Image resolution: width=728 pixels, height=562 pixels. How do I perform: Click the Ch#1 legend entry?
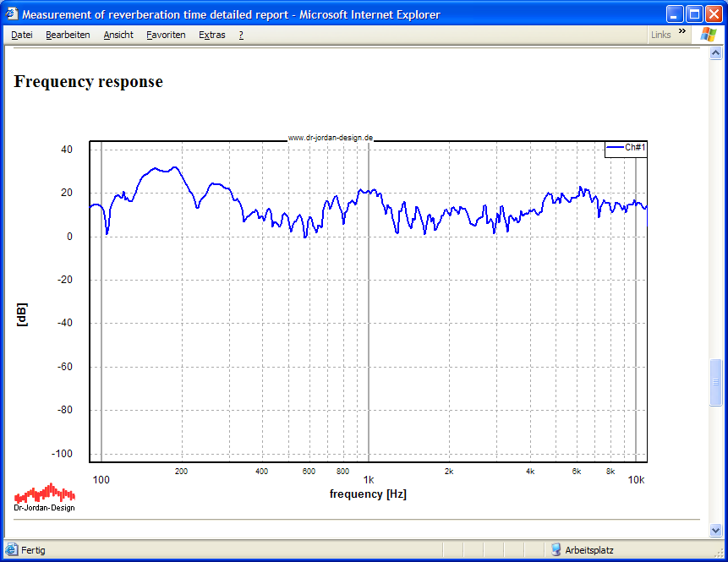626,148
